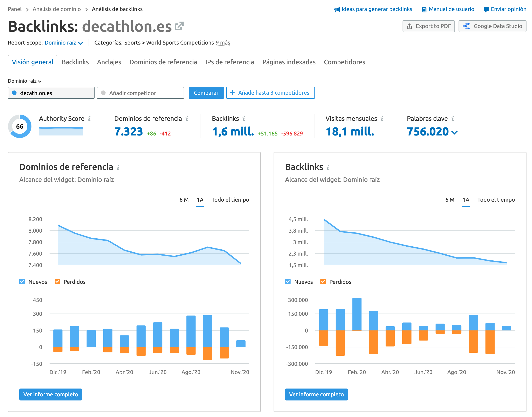This screenshot has width=532, height=417.
Task: Click the send feedback speech bubble icon
Action: 486,9
